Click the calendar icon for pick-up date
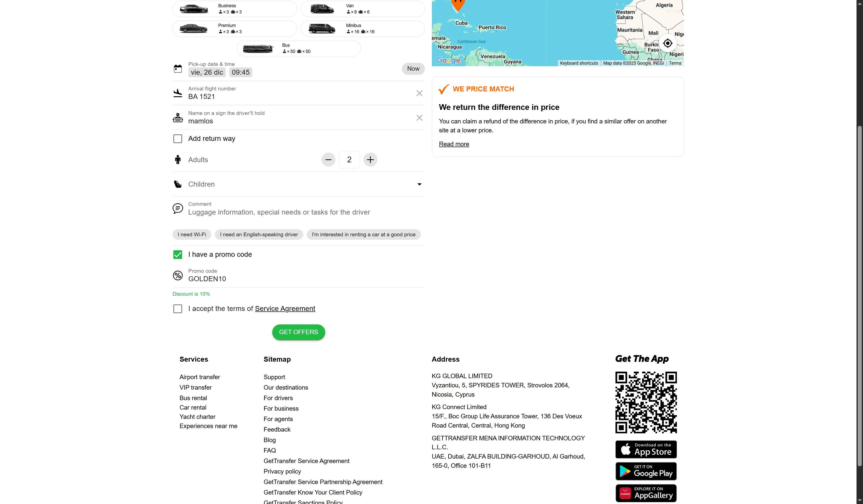This screenshot has width=863, height=504. [178, 69]
